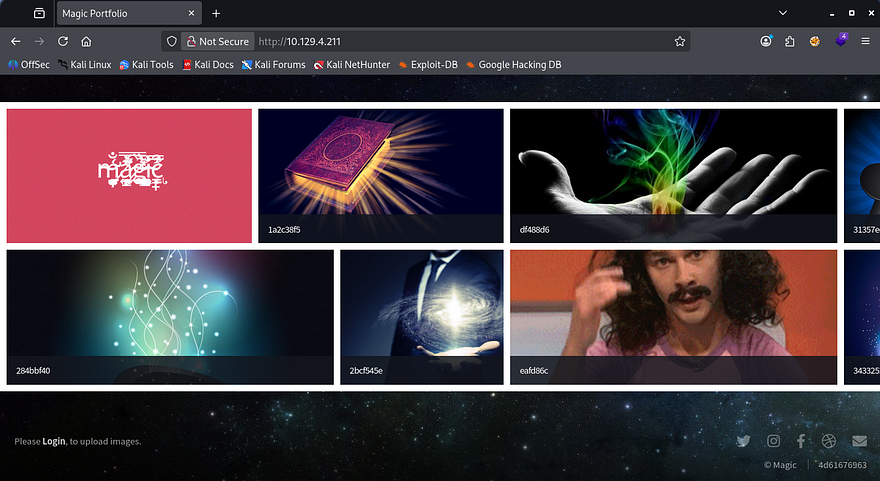Open the Firefox hamburger application menu

[865, 41]
